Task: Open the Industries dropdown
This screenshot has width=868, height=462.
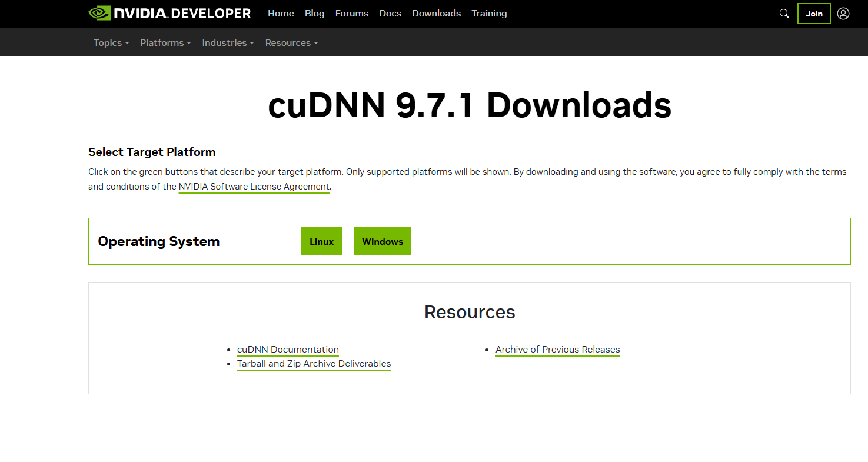Action: [228, 43]
